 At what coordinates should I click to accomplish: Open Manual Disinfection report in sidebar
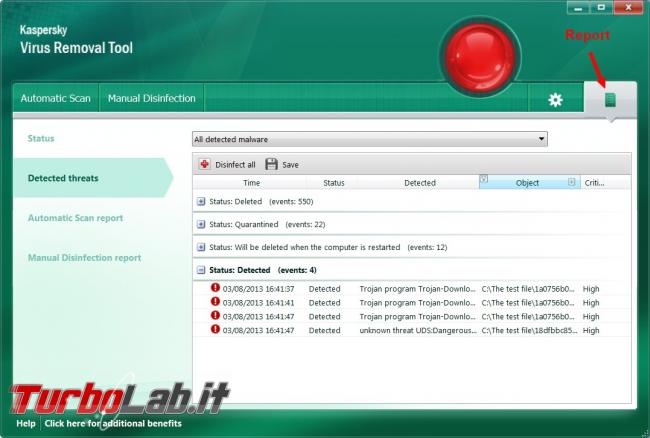click(85, 258)
